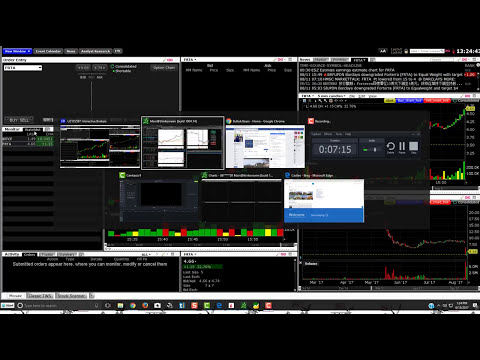Click the link chain icon in Order Entry header
The height and width of the screenshot is (360, 480).
(170, 60)
